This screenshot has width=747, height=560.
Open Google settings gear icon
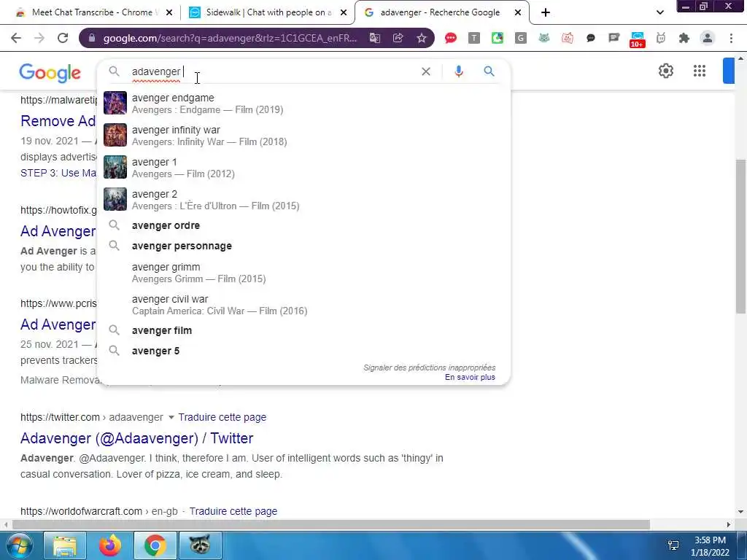[665, 71]
